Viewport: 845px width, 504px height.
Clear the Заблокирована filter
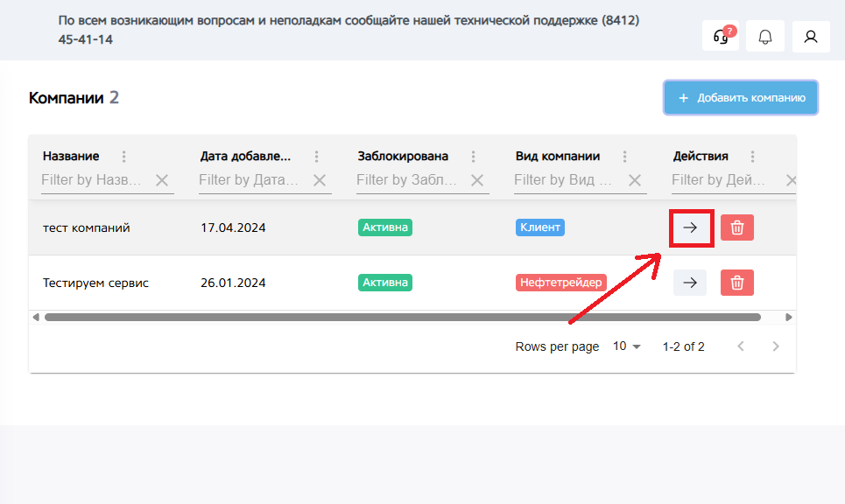point(477,180)
